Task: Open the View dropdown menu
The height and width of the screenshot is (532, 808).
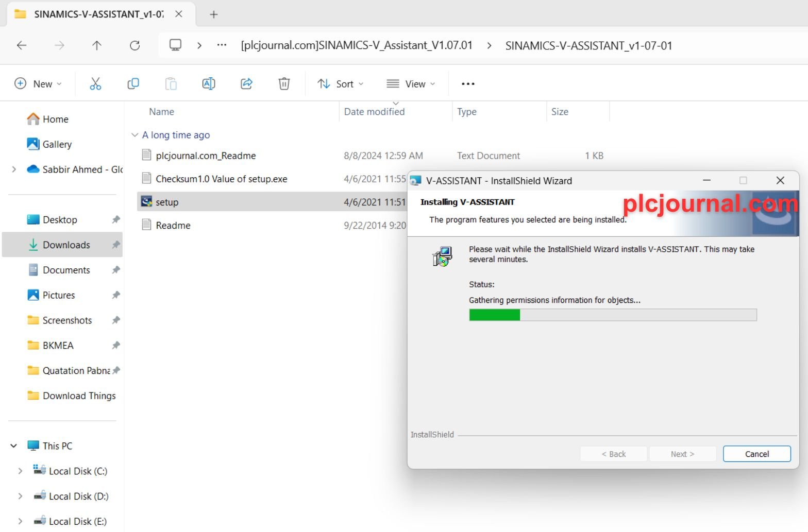Action: coord(411,83)
